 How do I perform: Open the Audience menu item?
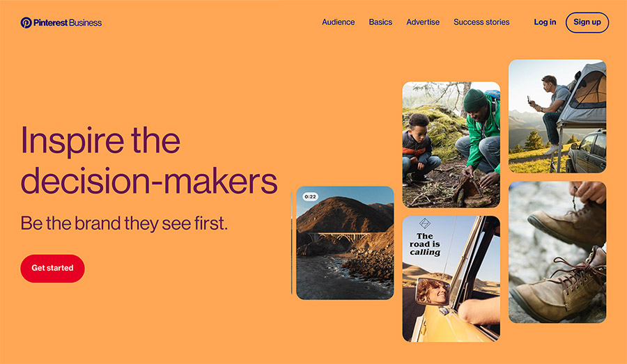[x=339, y=22]
